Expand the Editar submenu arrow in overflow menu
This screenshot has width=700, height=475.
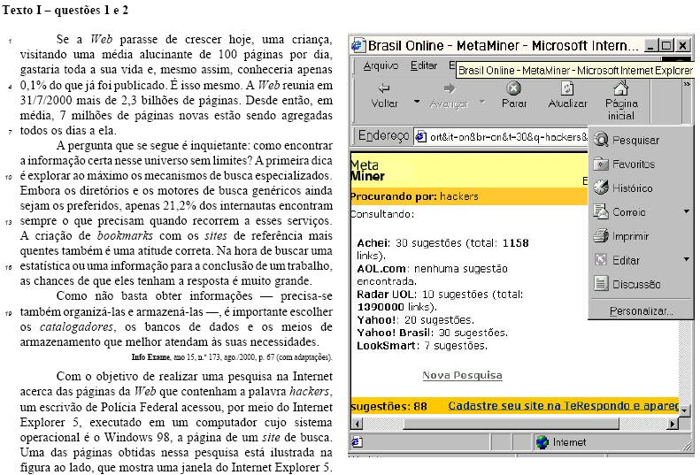pos(686,260)
